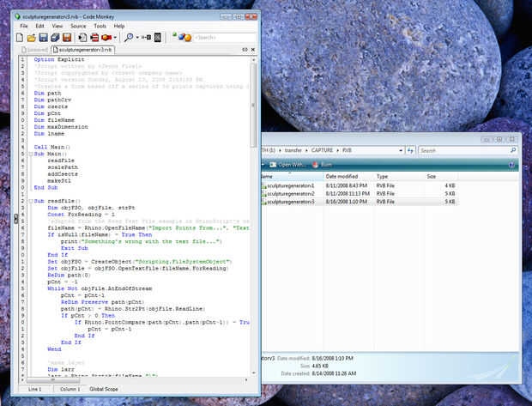Open dropdown arrow next to Find magnifier
Viewport: 532px width, 406px height.
pyautogui.click(x=137, y=38)
